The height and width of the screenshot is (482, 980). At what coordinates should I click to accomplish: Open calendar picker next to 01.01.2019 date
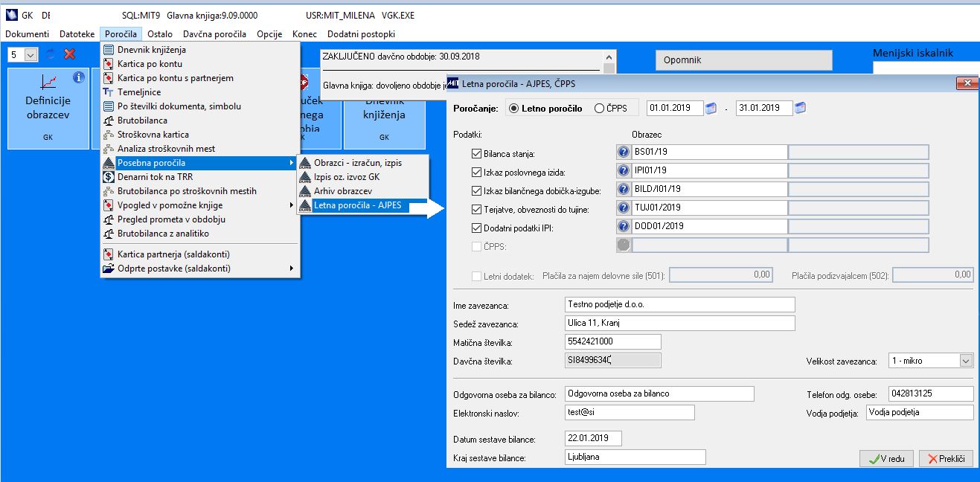pyautogui.click(x=711, y=108)
